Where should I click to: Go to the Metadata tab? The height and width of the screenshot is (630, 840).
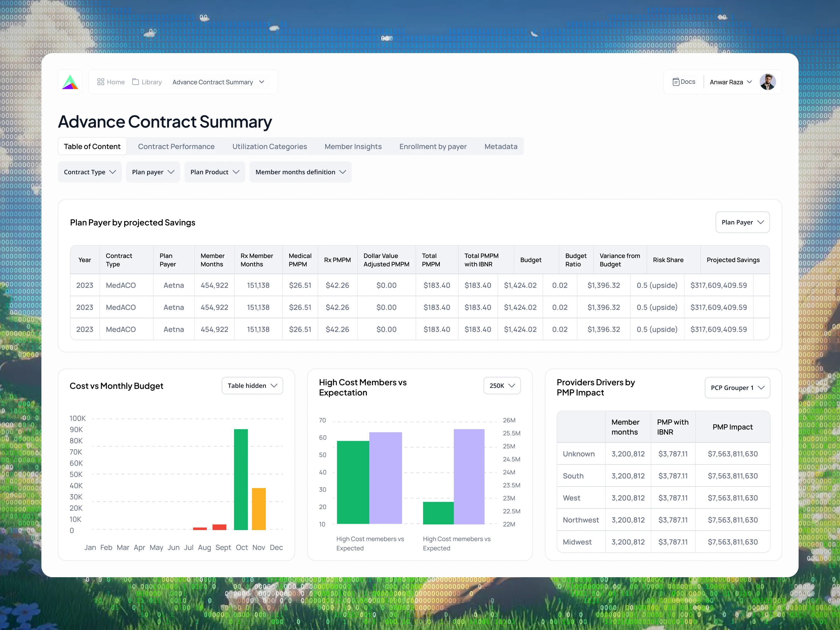(x=501, y=147)
